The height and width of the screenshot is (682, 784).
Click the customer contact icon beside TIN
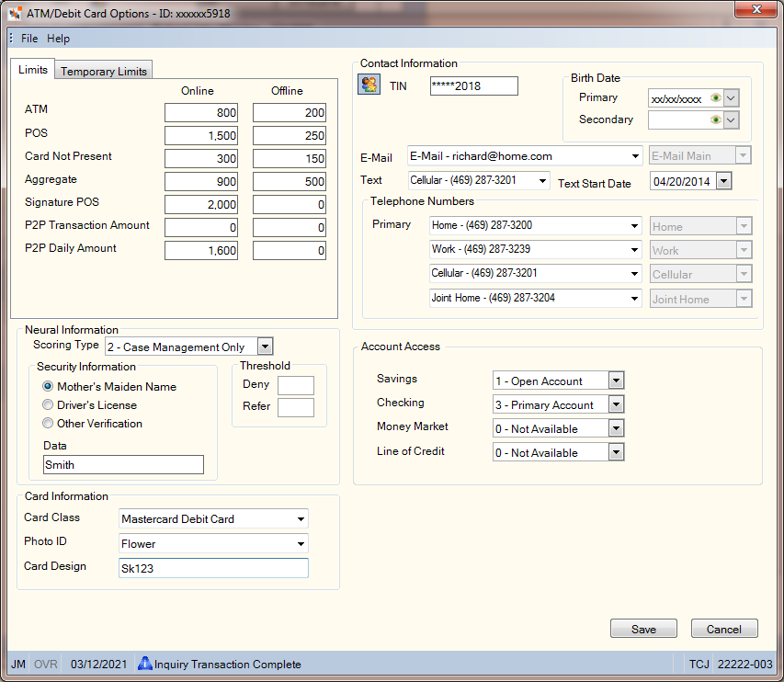[x=369, y=84]
